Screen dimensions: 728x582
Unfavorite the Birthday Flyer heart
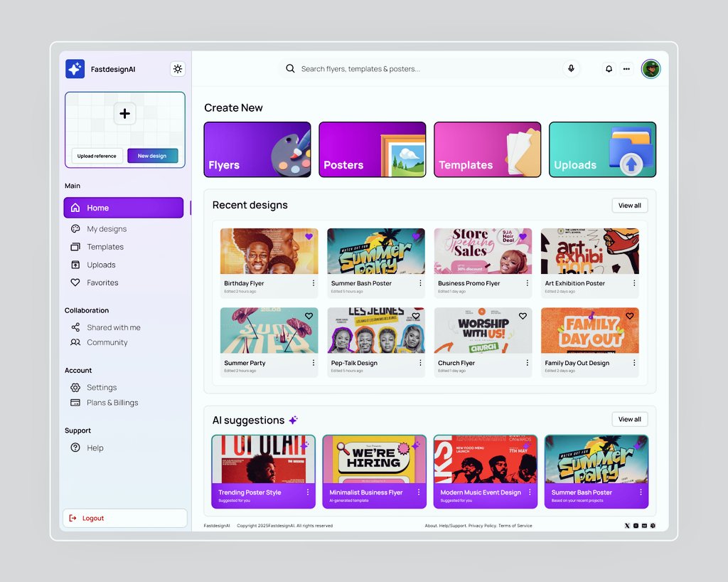coord(309,236)
